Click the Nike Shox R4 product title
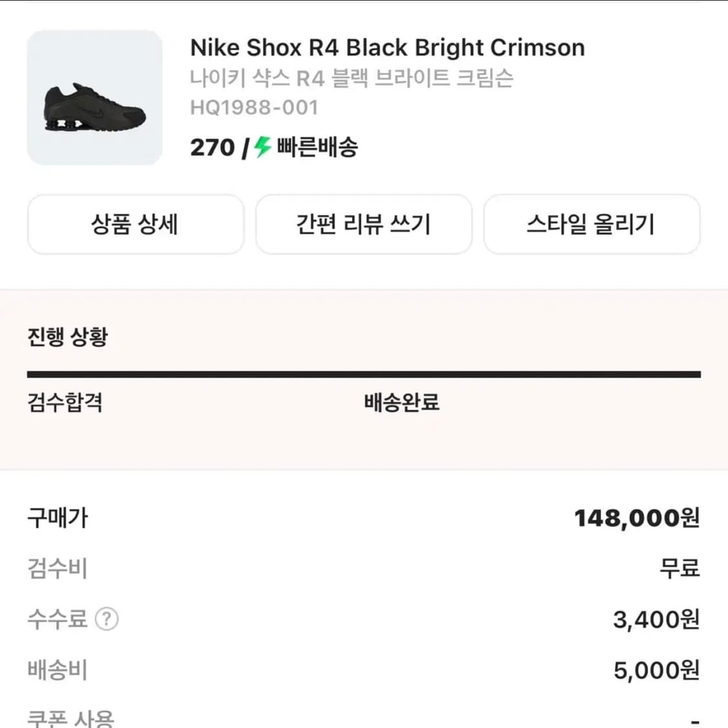The image size is (728, 728). [x=387, y=47]
